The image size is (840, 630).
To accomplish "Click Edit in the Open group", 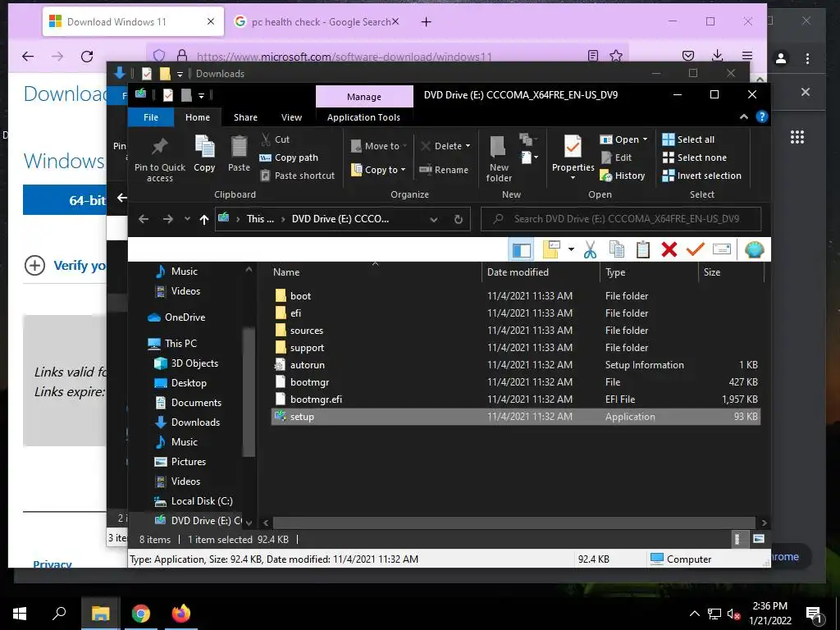I will (616, 157).
